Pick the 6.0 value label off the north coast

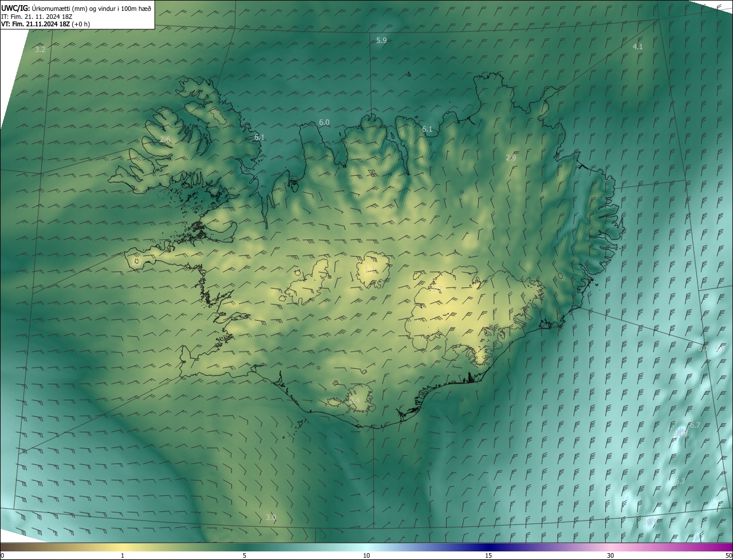[324, 123]
